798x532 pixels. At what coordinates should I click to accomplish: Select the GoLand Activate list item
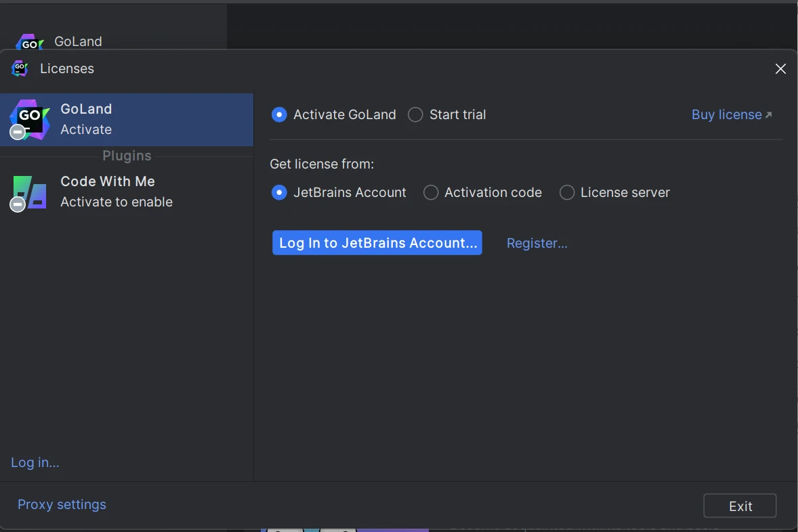pyautogui.click(x=127, y=120)
